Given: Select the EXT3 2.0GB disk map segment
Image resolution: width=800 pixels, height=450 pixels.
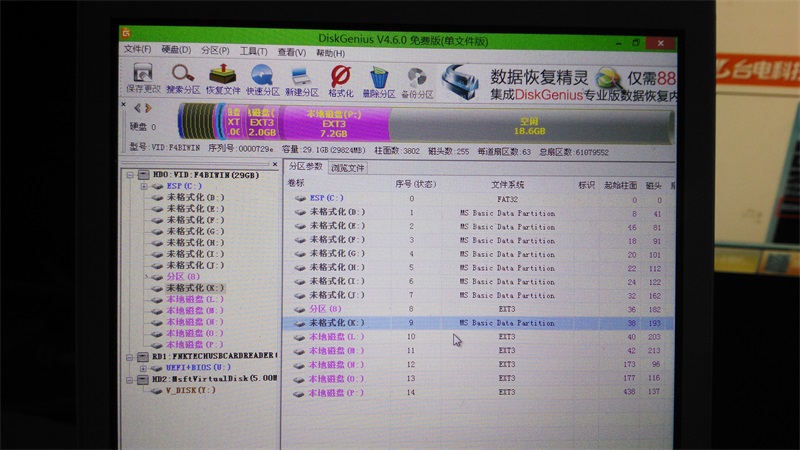Looking at the screenshot, I should [262, 122].
